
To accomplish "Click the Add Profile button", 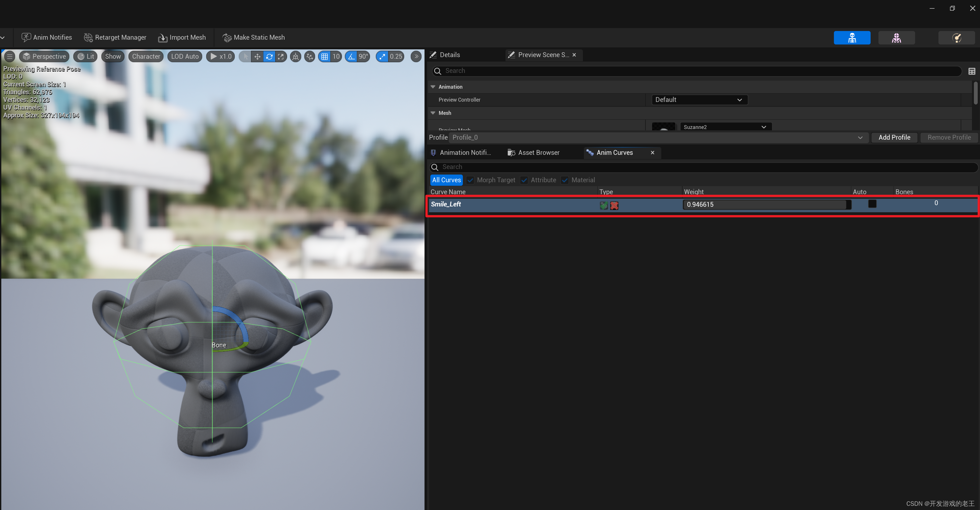I will (894, 137).
